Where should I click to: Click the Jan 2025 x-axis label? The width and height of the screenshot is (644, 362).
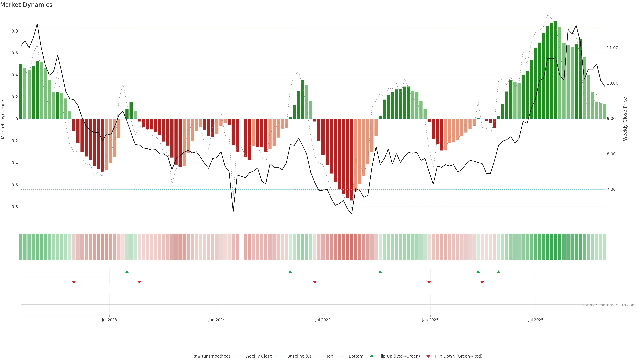click(x=430, y=320)
